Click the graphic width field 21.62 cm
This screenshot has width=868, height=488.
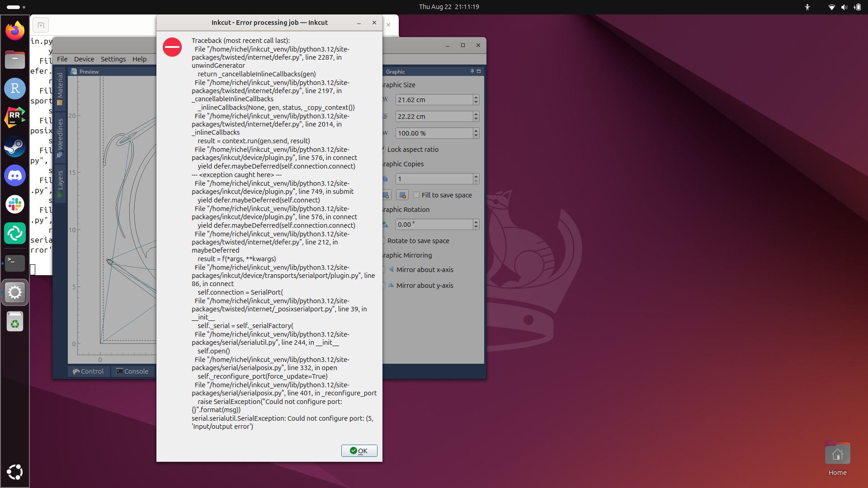point(434,99)
